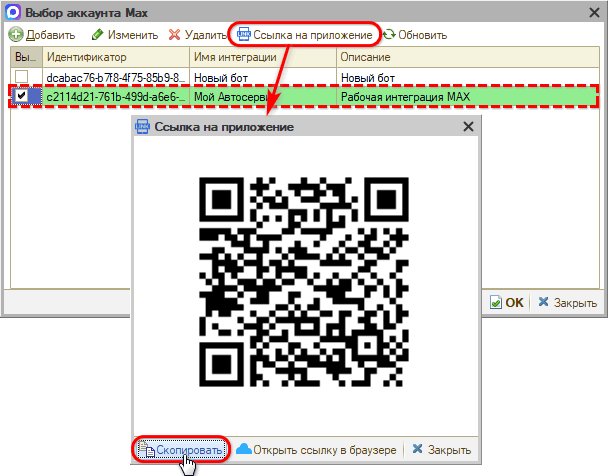Viewport: 608px width, 476px height.
Task: Click the green Add (Добавить) icon
Action: tap(16, 35)
